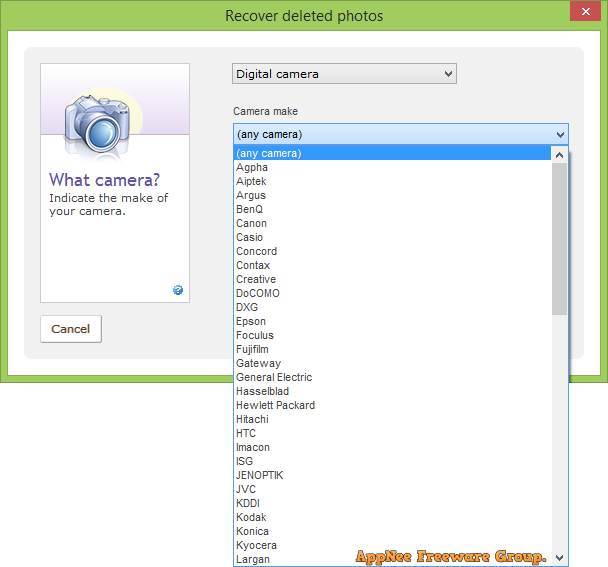Select Argus camera make
The width and height of the screenshot is (608, 567).
coord(392,195)
